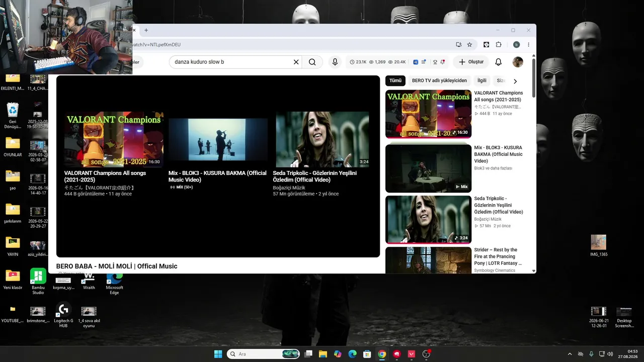
Task: Open Microsoft Edge from the taskbar
Action: (x=352, y=354)
